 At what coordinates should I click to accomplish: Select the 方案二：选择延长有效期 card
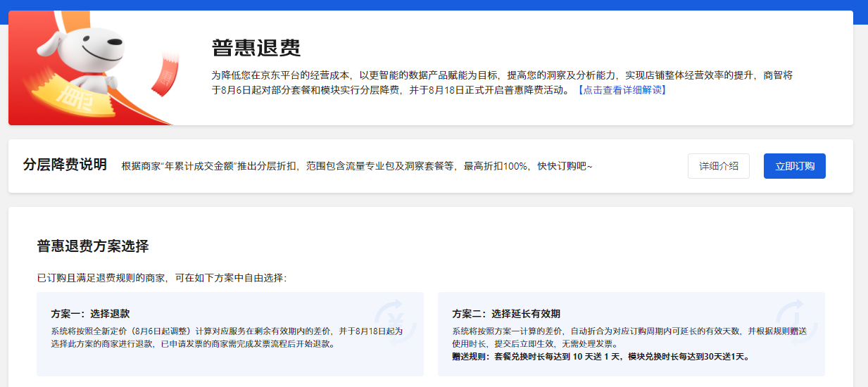[x=631, y=334]
